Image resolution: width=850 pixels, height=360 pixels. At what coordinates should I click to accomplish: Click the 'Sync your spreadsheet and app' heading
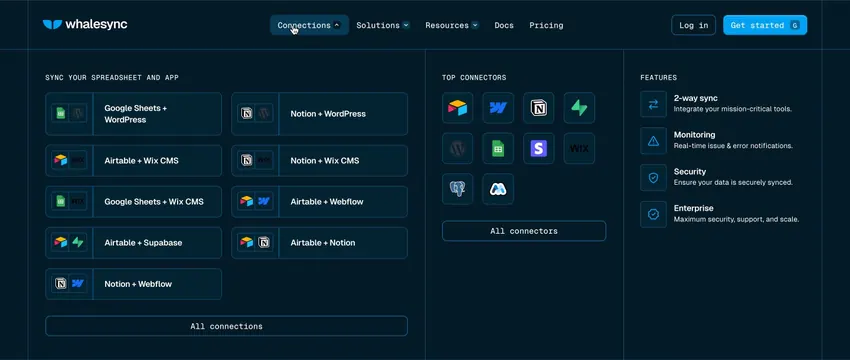click(112, 78)
